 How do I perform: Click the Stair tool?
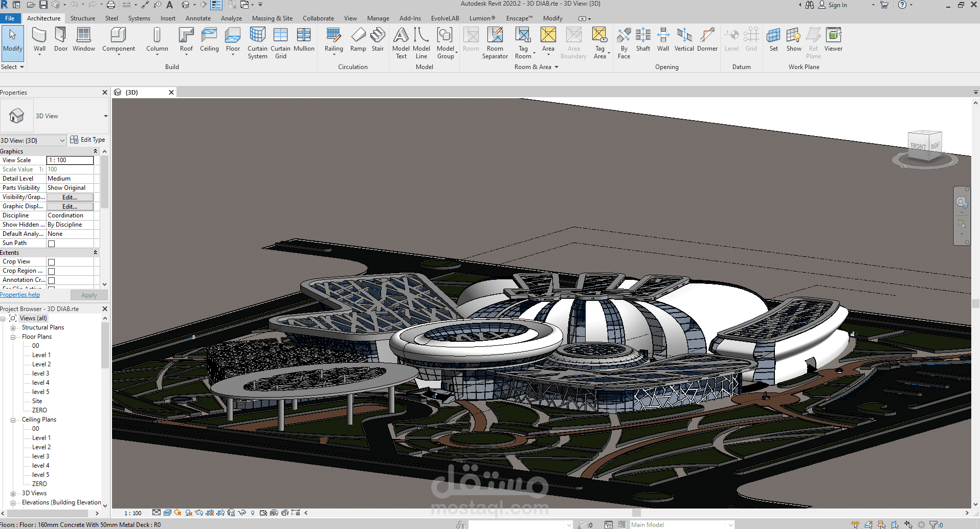point(377,40)
